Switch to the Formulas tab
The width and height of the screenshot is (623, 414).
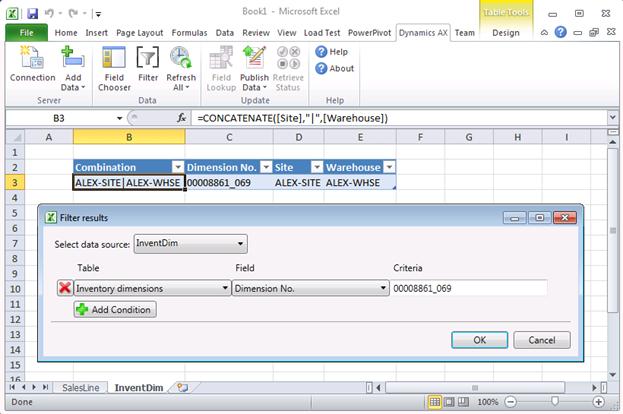tap(189, 33)
